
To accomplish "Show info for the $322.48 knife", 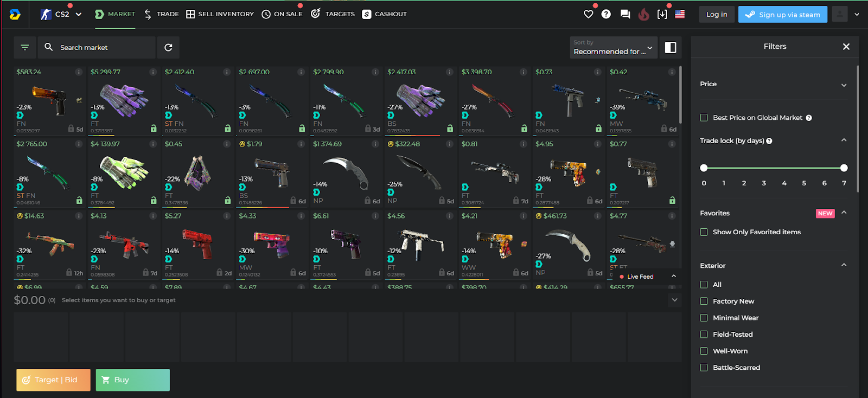I will click(x=450, y=144).
